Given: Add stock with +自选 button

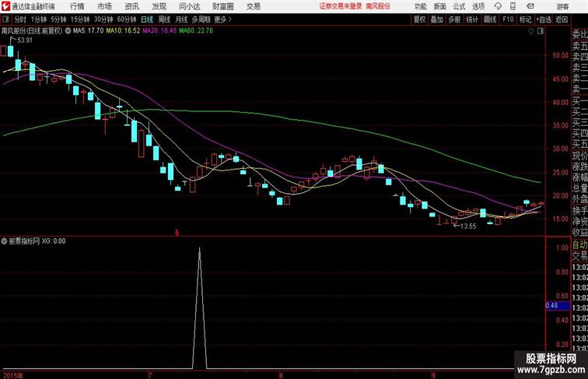Looking at the screenshot, I should click(544, 19).
